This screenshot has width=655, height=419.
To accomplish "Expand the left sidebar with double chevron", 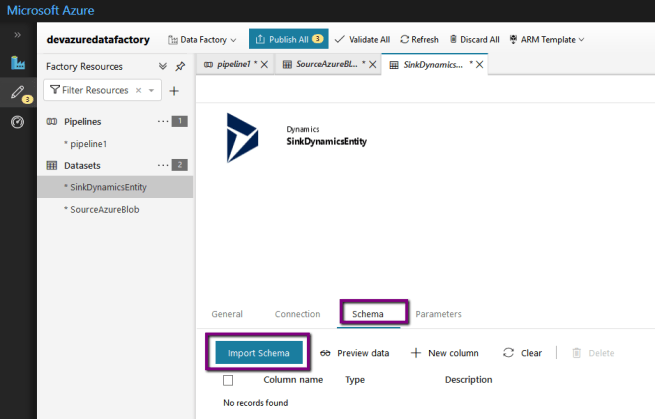I will pyautogui.click(x=17, y=35).
